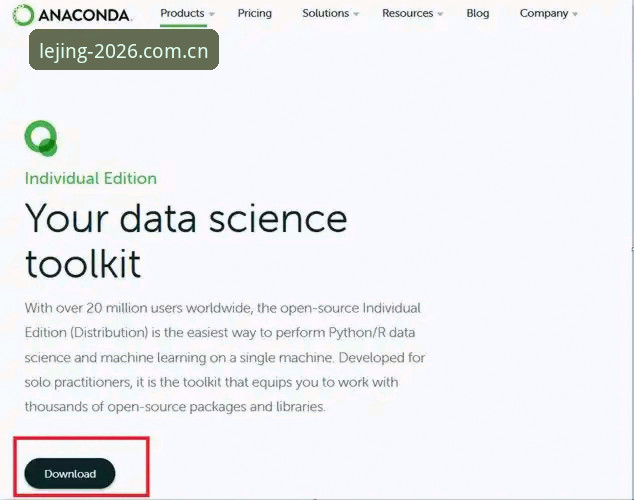Viewport: 634px width, 500px height.
Task: Click the paragraph about 20 million users
Action: (x=225, y=357)
